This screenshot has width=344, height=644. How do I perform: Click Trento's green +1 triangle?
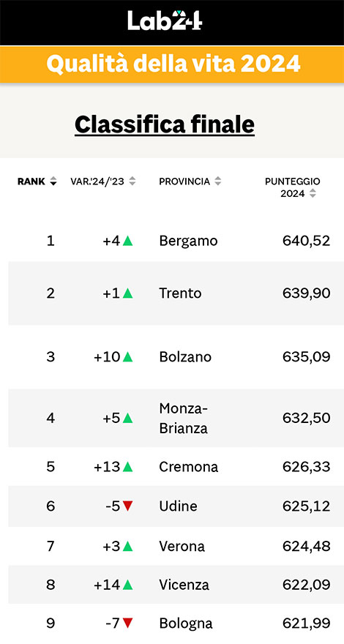point(128,293)
